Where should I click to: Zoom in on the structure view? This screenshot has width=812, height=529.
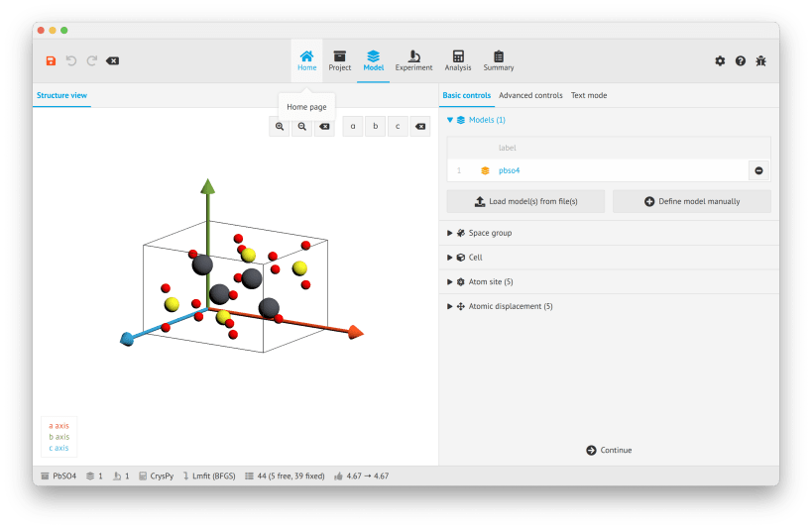pos(280,126)
